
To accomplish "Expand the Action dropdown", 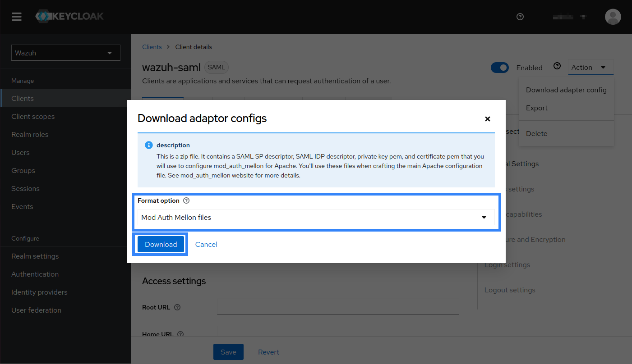I will tap(591, 67).
